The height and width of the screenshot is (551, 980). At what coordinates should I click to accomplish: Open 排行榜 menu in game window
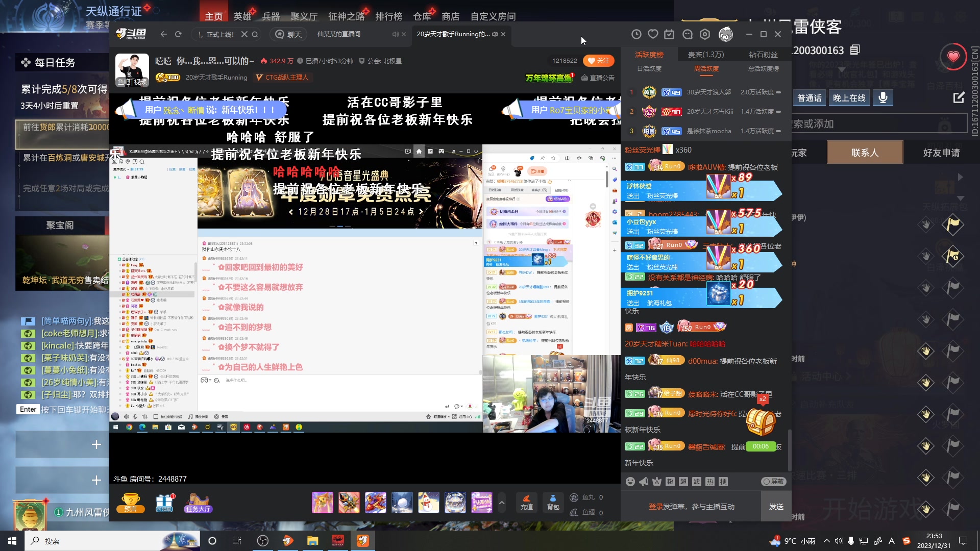[x=389, y=16]
